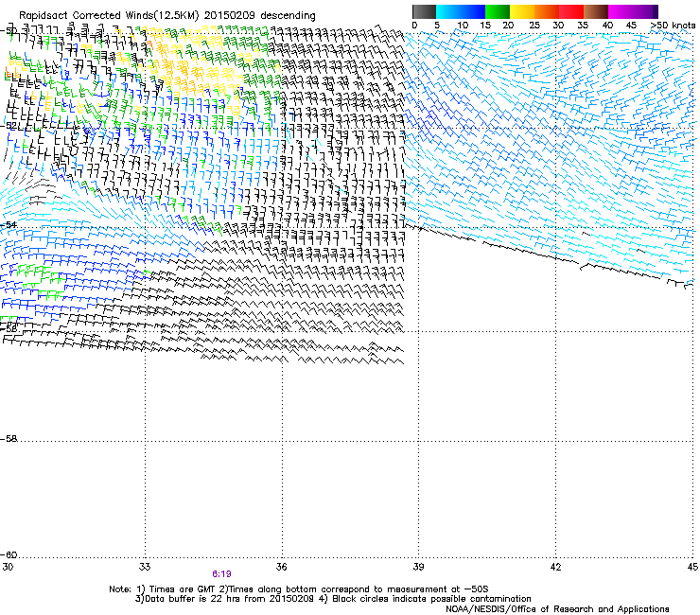Click the gray 0-5 knots legend swatch

(424, 11)
